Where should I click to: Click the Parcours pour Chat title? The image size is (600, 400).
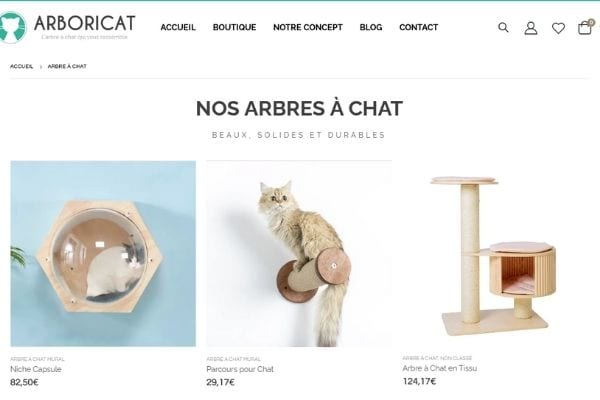point(240,369)
